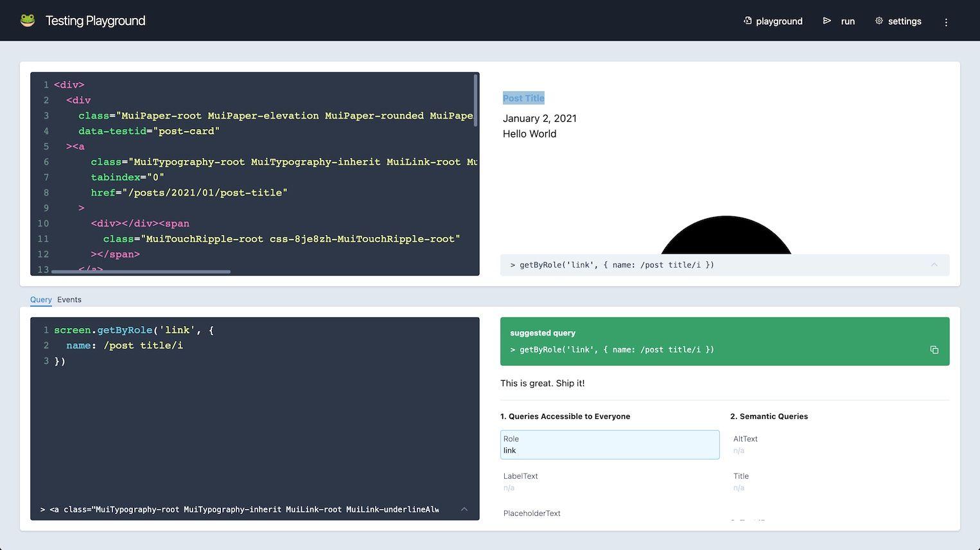Viewport: 980px width, 550px height.
Task: Switch to the Events tab
Action: 69,300
